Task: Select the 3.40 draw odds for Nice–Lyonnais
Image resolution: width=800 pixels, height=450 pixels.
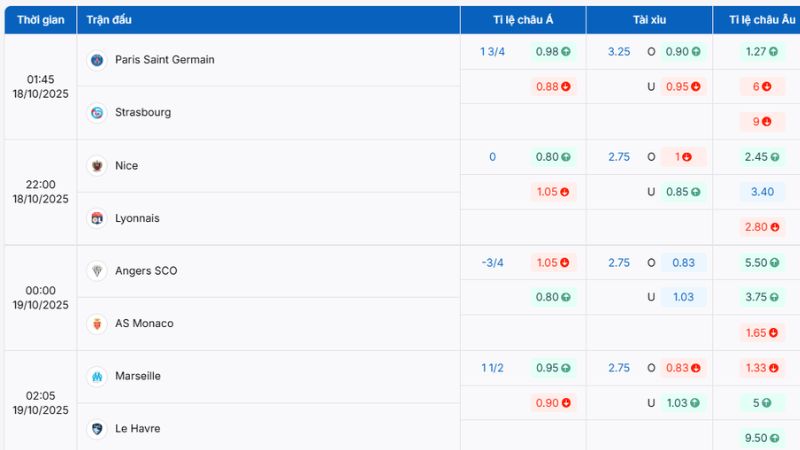Action: [761, 192]
